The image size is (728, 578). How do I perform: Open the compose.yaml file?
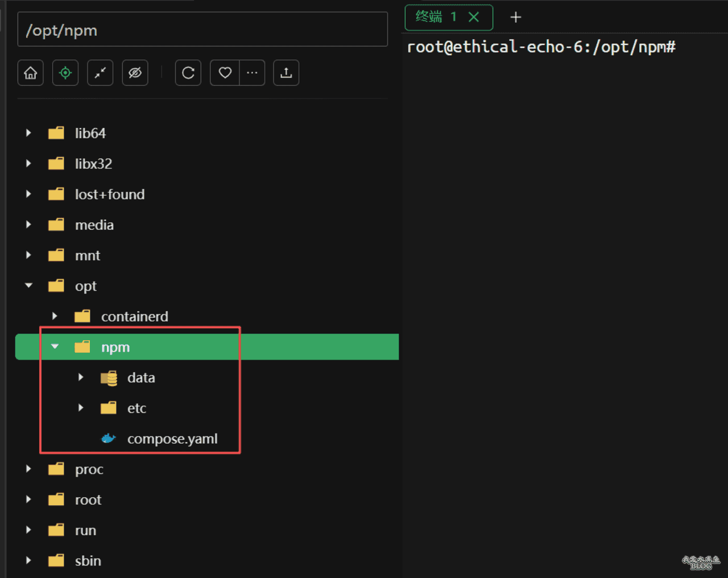(172, 439)
